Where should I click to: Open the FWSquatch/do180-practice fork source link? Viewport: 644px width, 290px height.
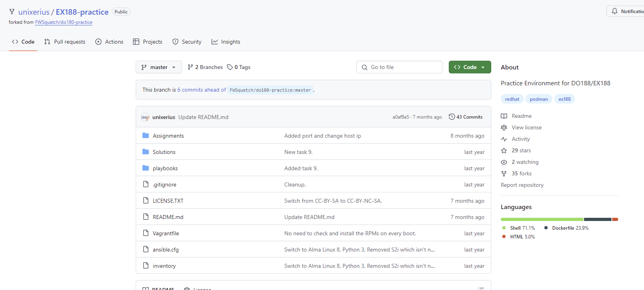[63, 22]
